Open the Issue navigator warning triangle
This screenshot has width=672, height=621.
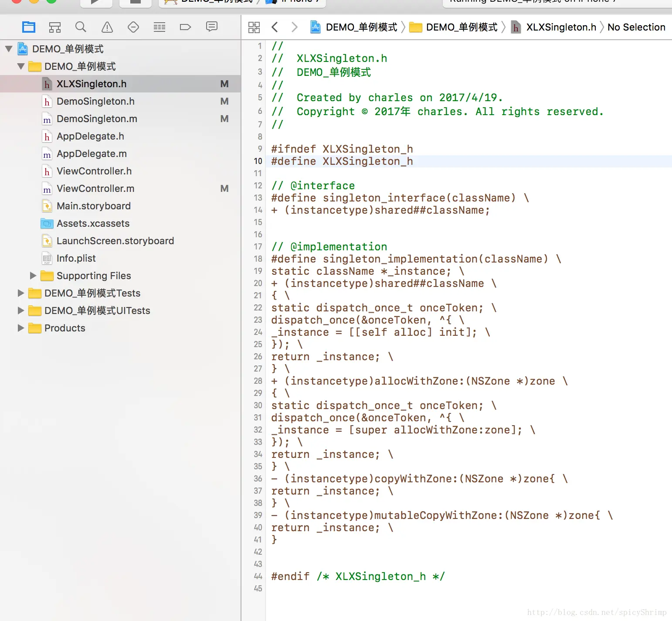(x=107, y=27)
